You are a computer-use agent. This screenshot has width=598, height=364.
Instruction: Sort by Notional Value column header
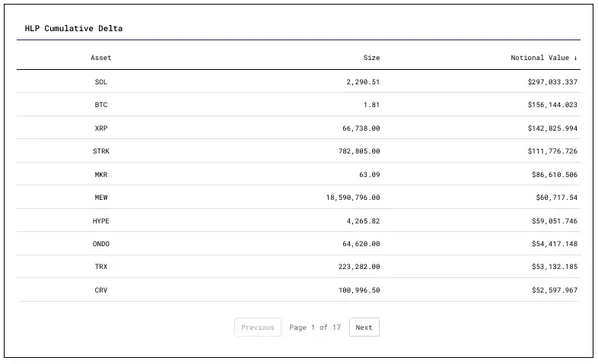[x=543, y=58]
